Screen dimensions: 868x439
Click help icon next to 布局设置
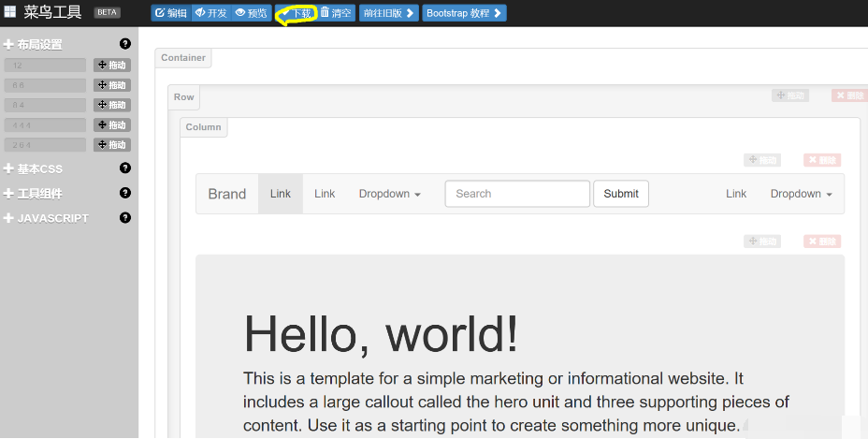point(125,44)
